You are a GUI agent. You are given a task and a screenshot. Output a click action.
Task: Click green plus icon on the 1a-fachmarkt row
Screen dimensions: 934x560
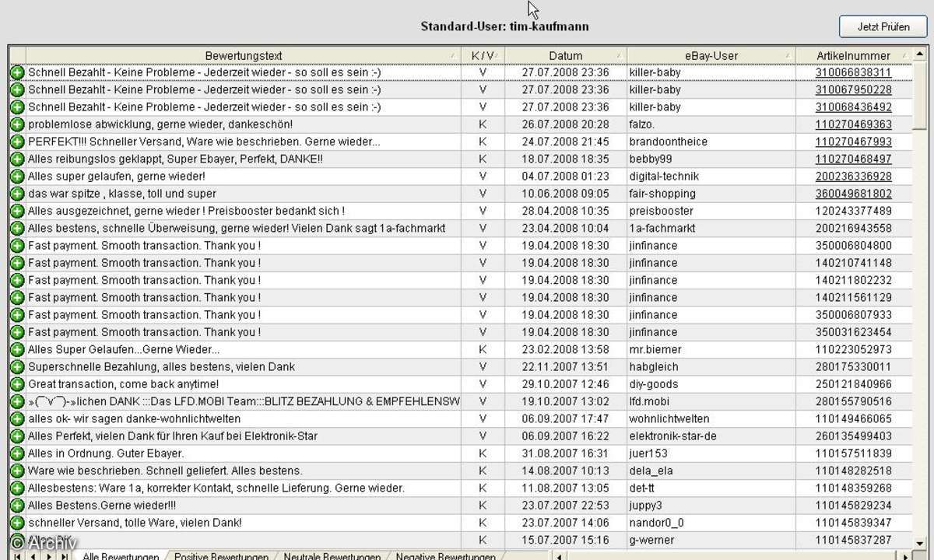point(17,229)
